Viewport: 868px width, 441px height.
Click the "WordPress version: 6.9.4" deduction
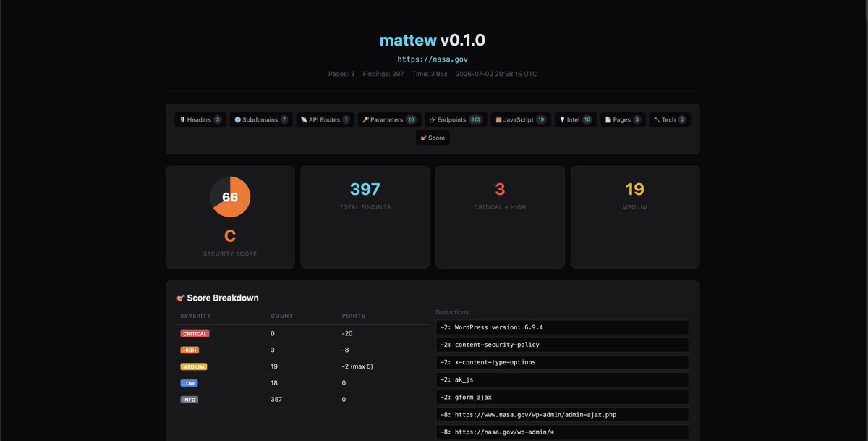coord(562,327)
